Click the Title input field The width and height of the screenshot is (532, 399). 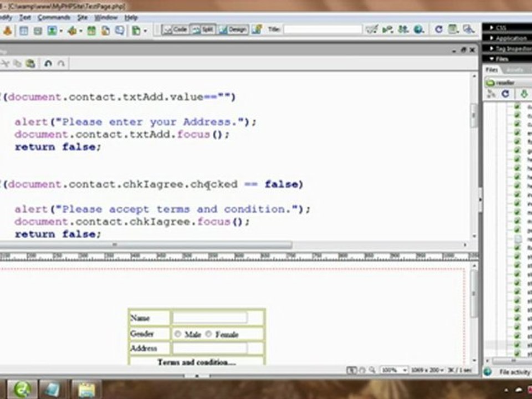(x=323, y=30)
